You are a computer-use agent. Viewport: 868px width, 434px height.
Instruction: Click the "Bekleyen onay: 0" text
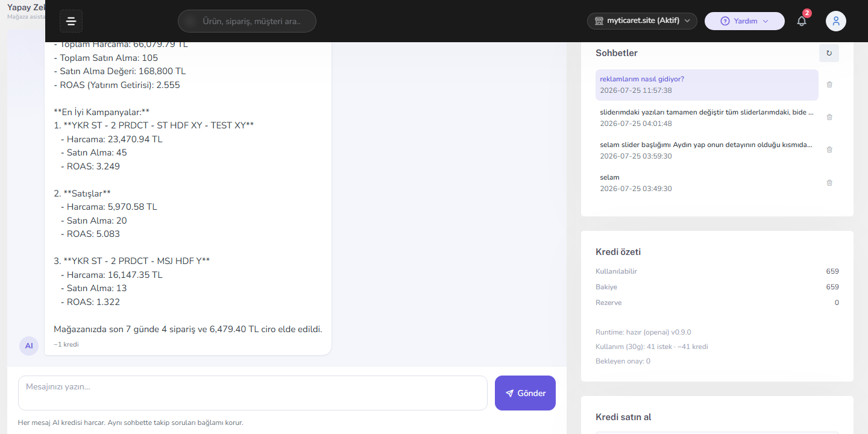tap(623, 361)
